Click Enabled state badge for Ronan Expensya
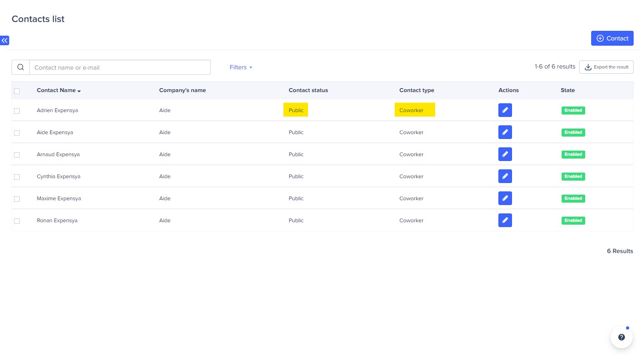 tap(573, 221)
